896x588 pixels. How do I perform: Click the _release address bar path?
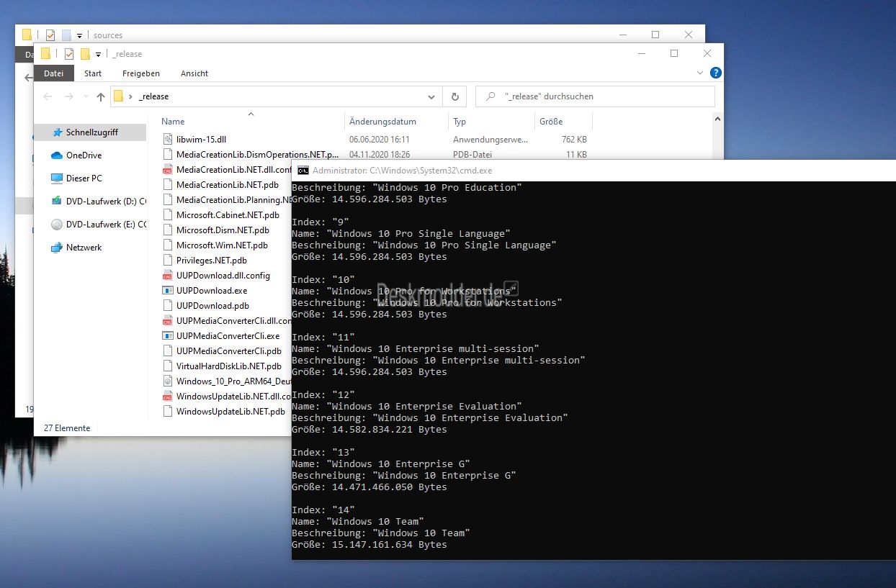click(153, 96)
